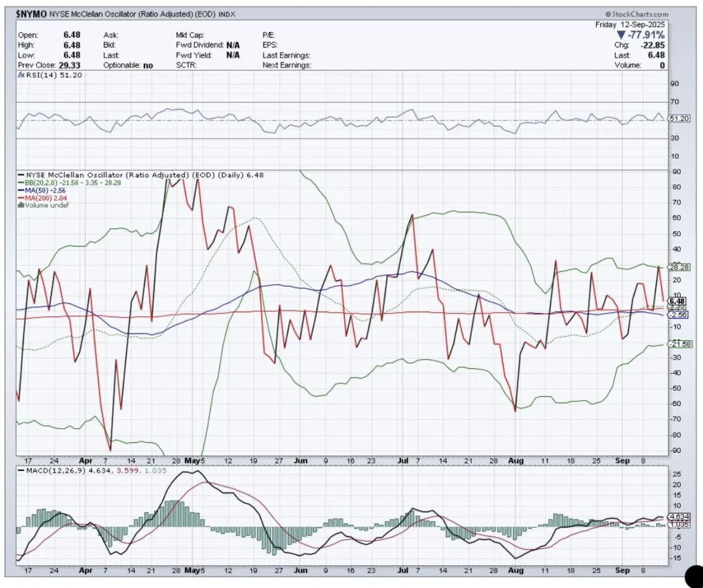Click 'Sep' on the main chart date axis

tap(622, 461)
